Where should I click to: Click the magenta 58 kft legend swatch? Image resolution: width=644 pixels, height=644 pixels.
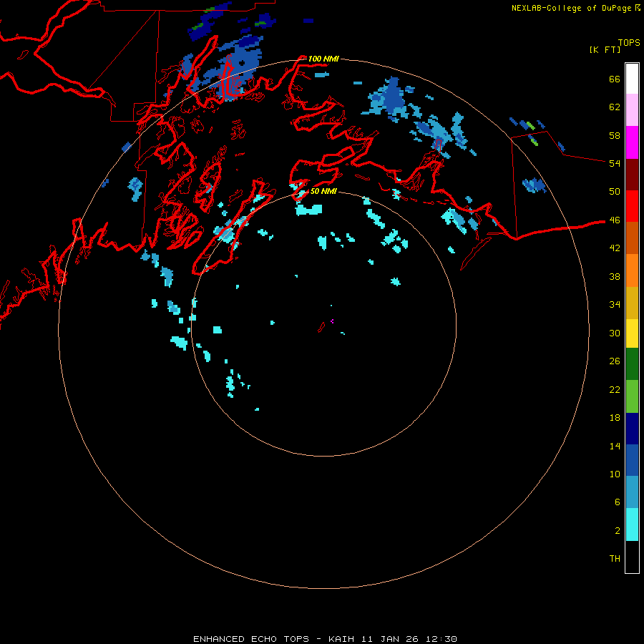(632, 142)
